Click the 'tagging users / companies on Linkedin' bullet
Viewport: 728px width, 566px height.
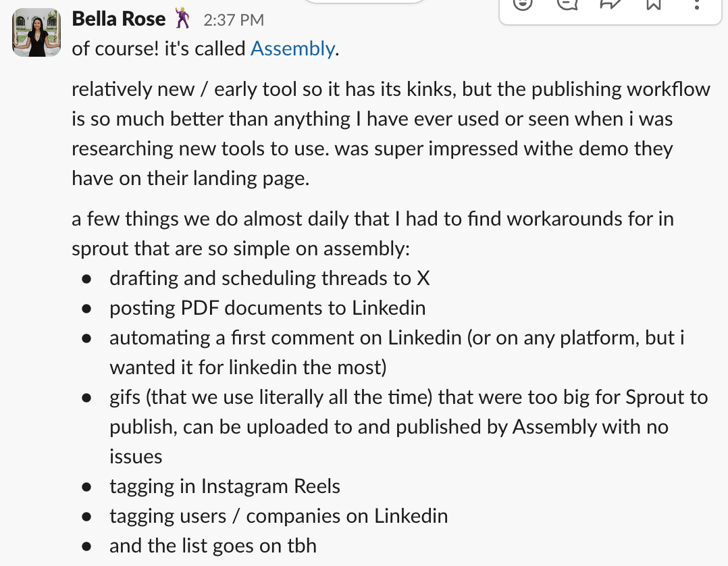[x=278, y=516]
